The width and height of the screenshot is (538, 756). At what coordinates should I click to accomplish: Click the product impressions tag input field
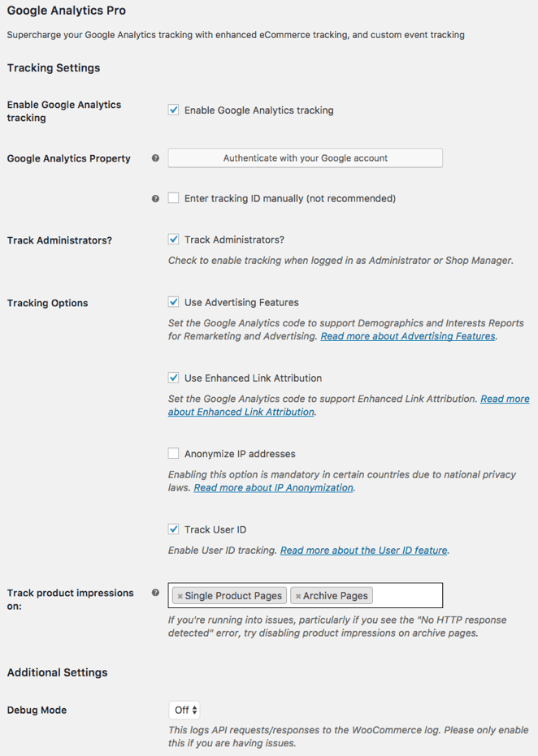coord(398,595)
